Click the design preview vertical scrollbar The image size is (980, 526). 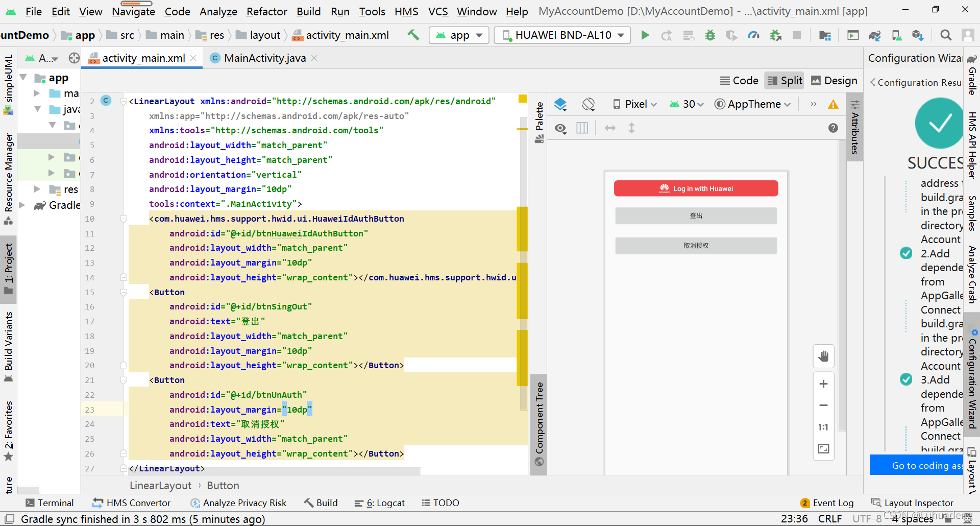[x=842, y=286]
